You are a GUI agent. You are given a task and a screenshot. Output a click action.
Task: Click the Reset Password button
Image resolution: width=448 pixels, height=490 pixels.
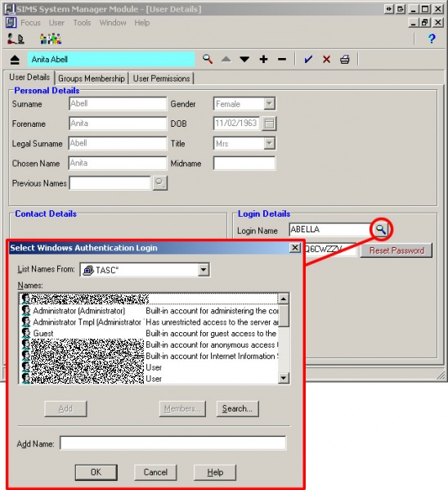(396, 250)
